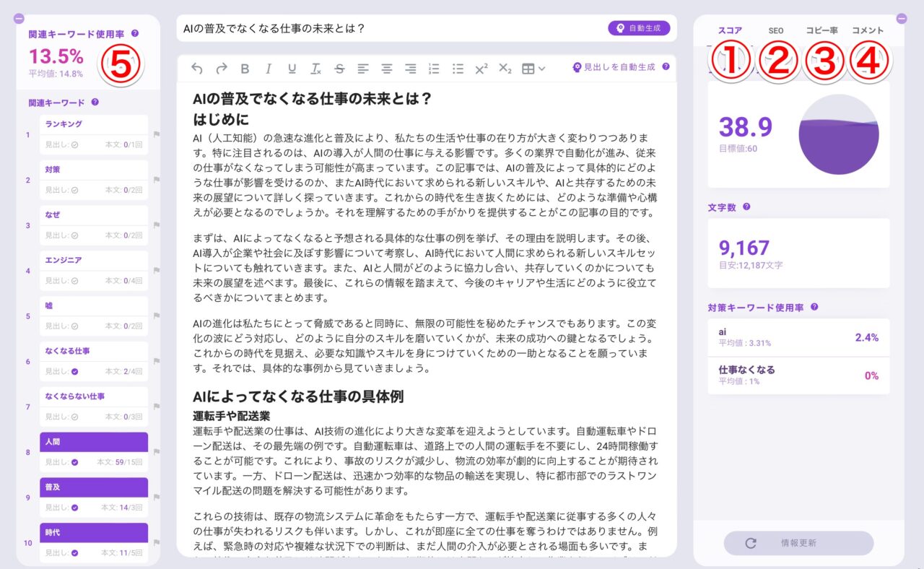
Task: Open the table insert dropdown
Action: click(533, 69)
